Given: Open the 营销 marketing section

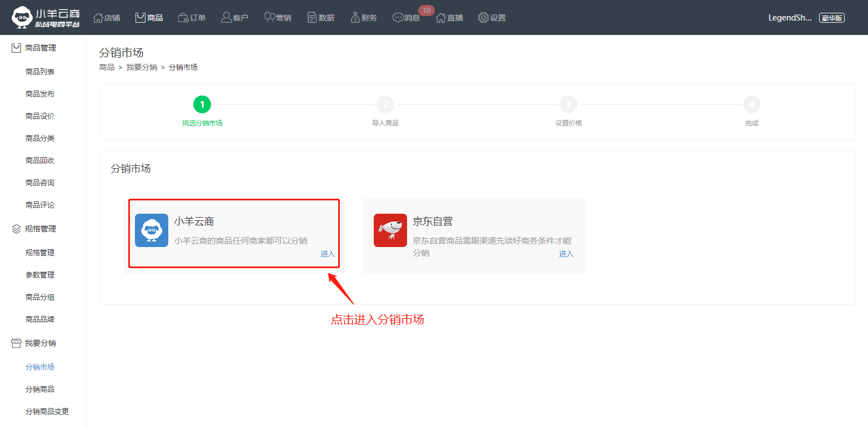Looking at the screenshot, I should (x=278, y=18).
